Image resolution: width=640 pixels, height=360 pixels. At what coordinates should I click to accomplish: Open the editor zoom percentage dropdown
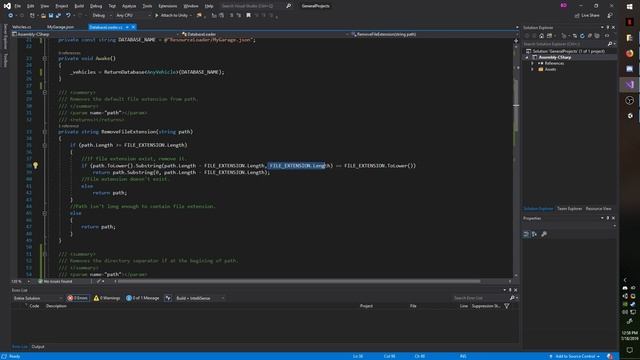[x=21, y=281]
